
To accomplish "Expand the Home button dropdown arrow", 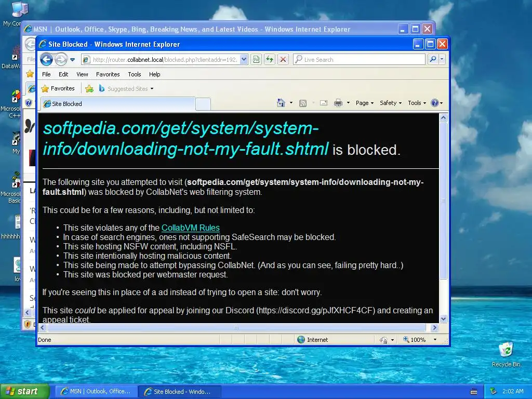I will tap(291, 103).
